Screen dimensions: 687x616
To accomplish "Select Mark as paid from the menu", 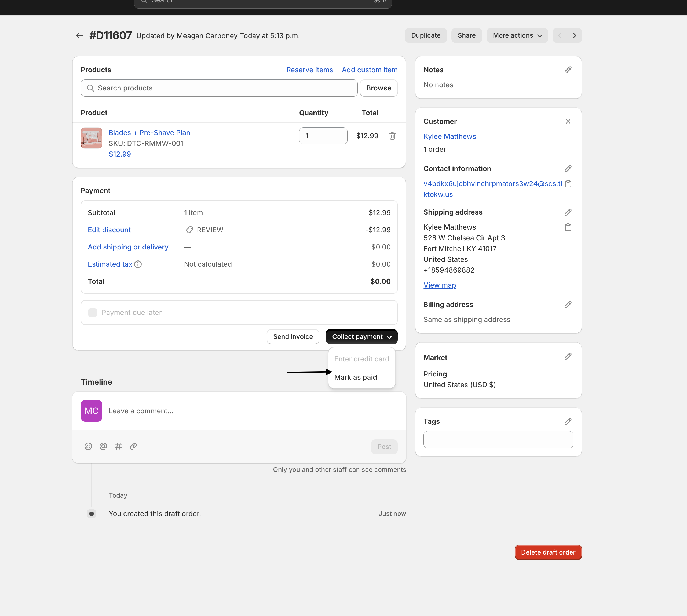I will click(355, 377).
